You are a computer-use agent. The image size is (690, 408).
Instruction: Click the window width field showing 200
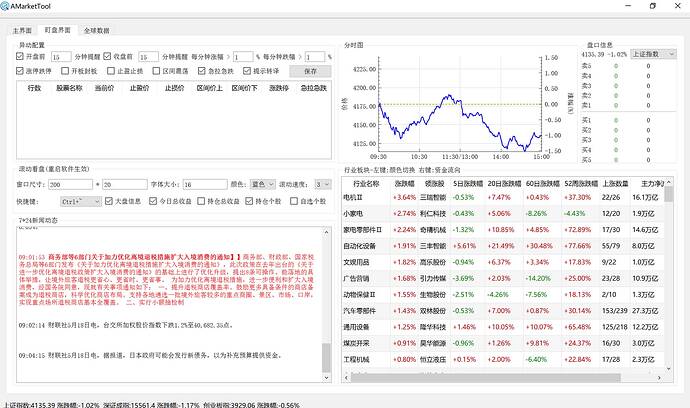tap(70, 184)
